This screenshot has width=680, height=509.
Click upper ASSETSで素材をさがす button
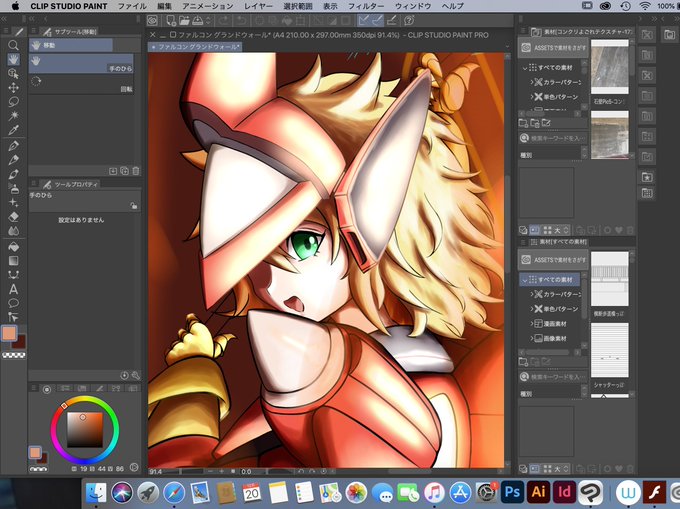[553, 48]
